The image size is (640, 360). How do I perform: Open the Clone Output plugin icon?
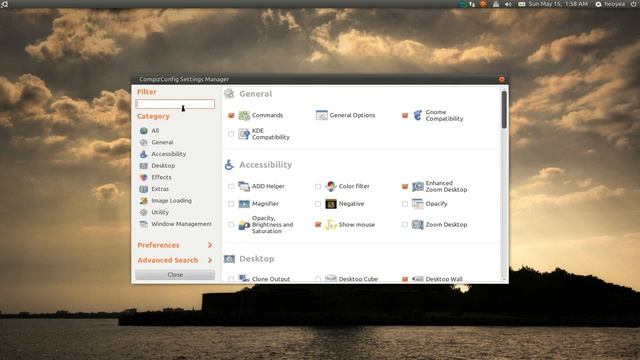click(244, 278)
